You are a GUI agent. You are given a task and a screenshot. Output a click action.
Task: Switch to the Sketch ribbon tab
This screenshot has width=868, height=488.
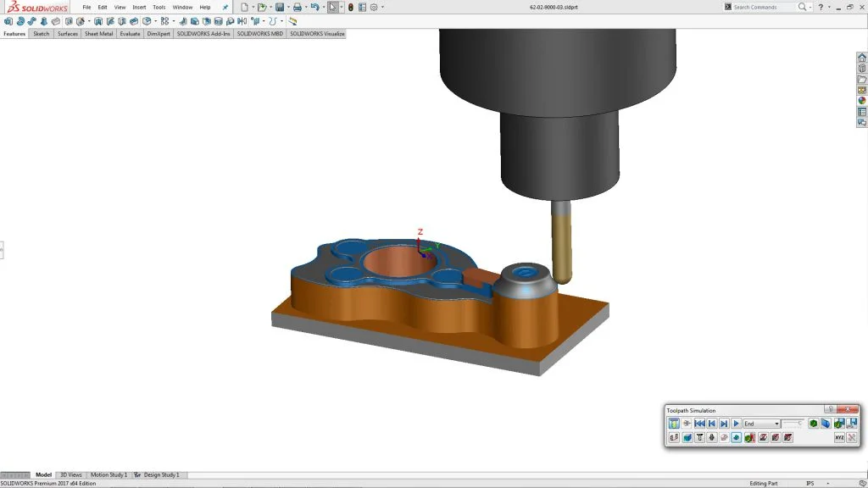click(x=40, y=35)
